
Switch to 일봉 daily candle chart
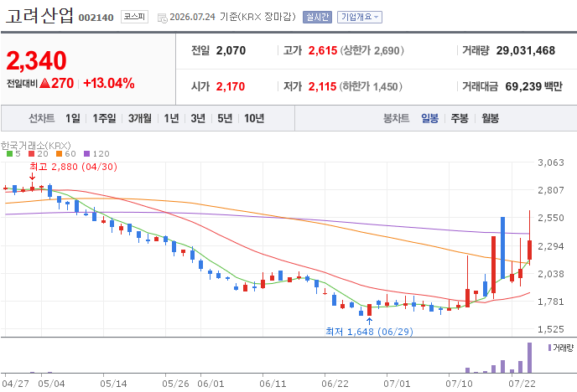pyautogui.click(x=429, y=118)
